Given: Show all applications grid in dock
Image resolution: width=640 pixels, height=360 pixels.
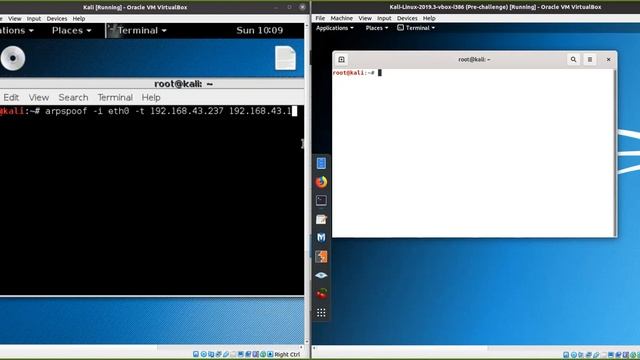Looking at the screenshot, I should coord(321,313).
